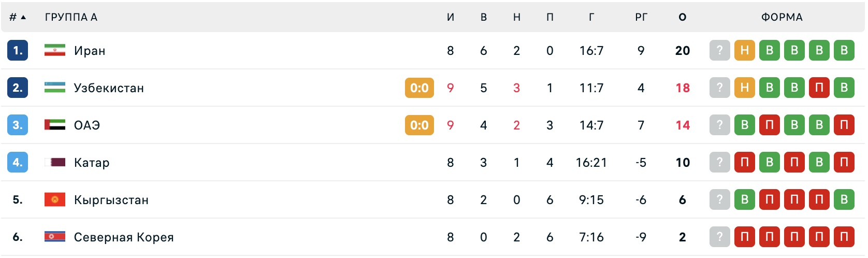Sort standings by О points column

(x=683, y=17)
